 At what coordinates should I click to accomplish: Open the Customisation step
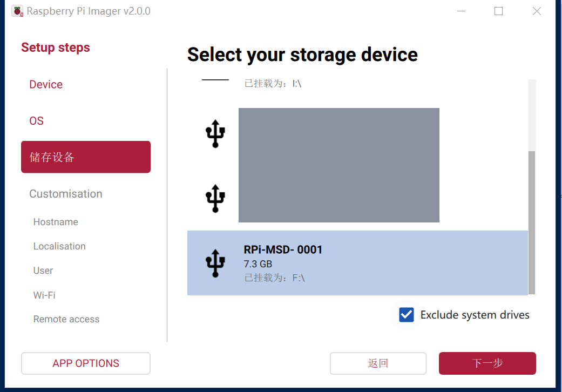coord(66,194)
